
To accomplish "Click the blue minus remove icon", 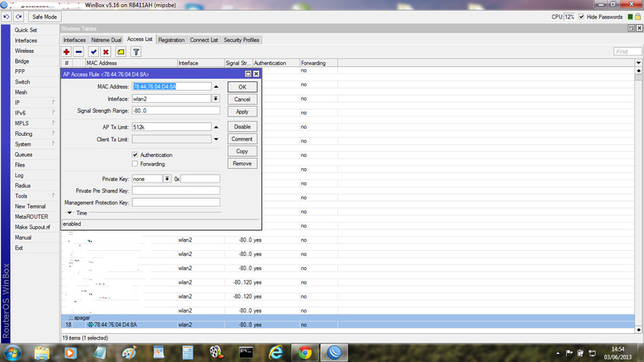I will [x=79, y=51].
